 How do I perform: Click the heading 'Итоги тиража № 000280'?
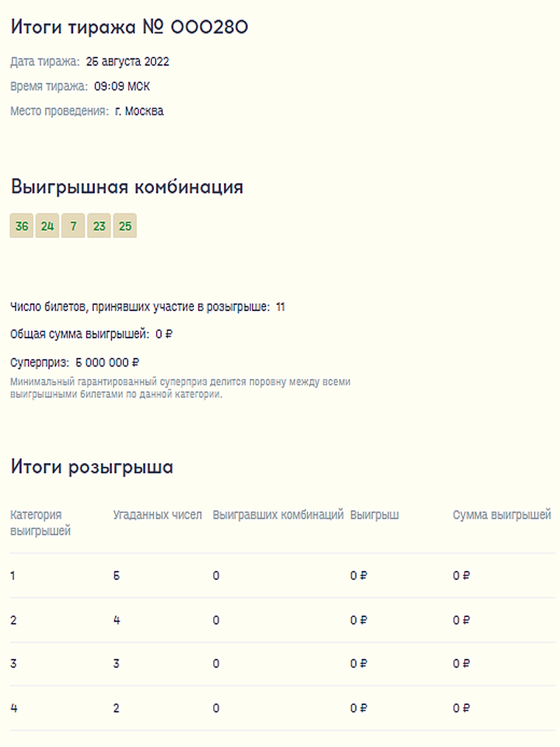tap(129, 27)
